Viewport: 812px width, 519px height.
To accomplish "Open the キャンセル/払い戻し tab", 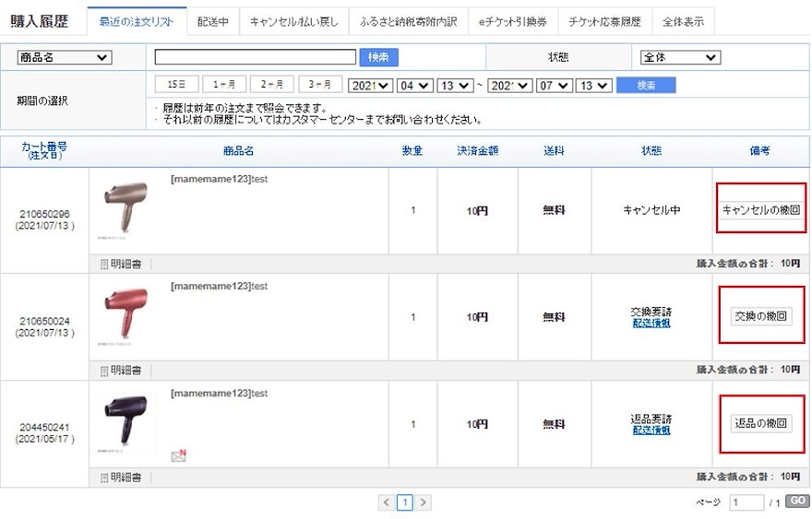I will 293,21.
